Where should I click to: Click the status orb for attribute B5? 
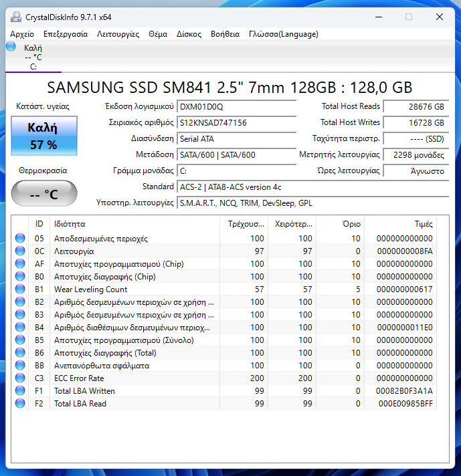tap(20, 340)
